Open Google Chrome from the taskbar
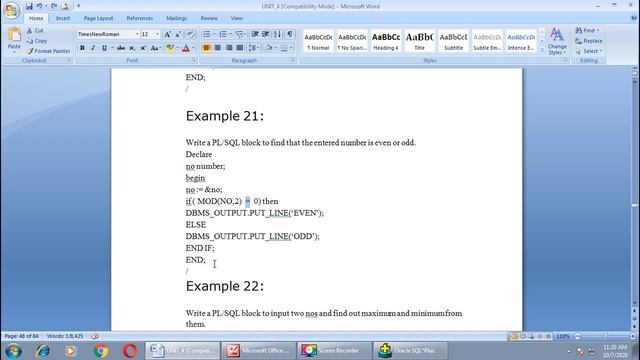This screenshot has width=640, height=360. 101,351
